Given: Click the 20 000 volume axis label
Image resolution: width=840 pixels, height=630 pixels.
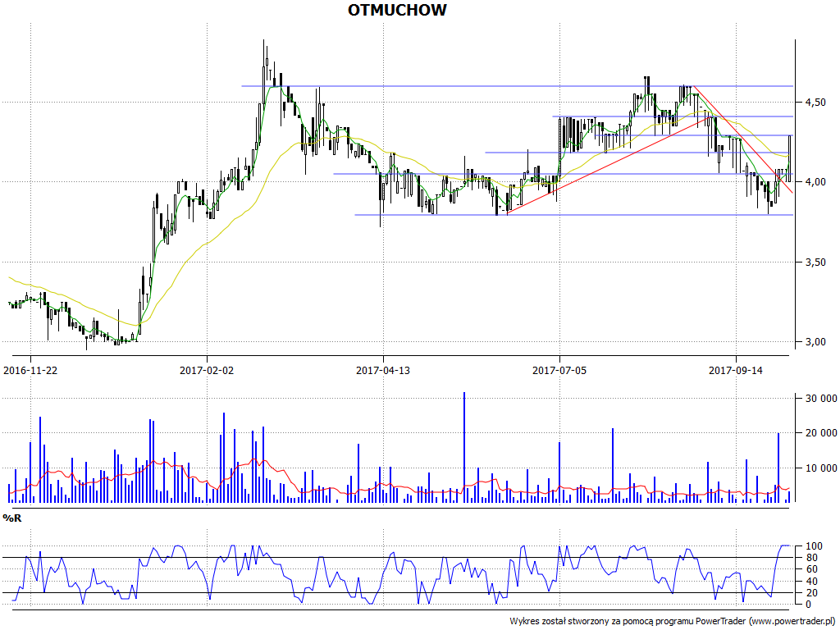Looking at the screenshot, I should tap(820, 433).
